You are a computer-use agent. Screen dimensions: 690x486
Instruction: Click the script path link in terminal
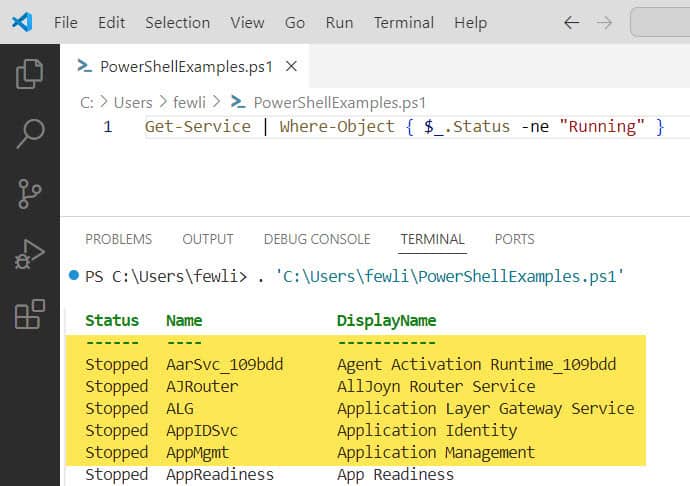point(449,276)
